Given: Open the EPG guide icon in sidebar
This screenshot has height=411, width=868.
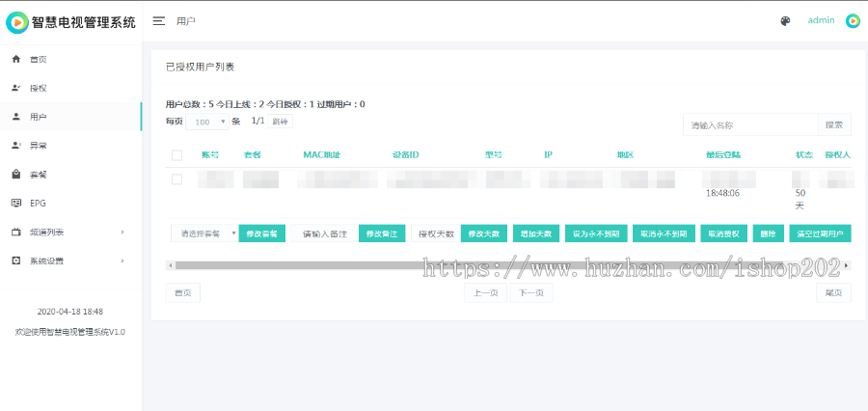Looking at the screenshot, I should point(16,203).
